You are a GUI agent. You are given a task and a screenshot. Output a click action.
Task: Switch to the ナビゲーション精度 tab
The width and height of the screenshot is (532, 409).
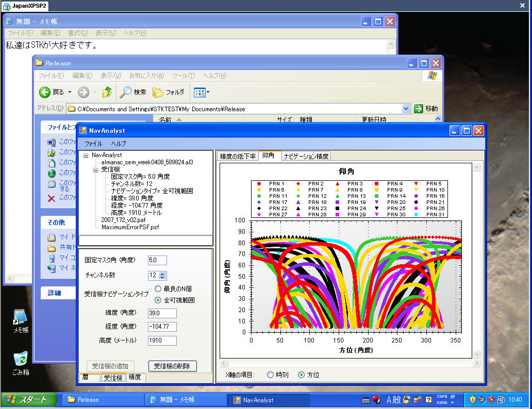pyautogui.click(x=306, y=157)
